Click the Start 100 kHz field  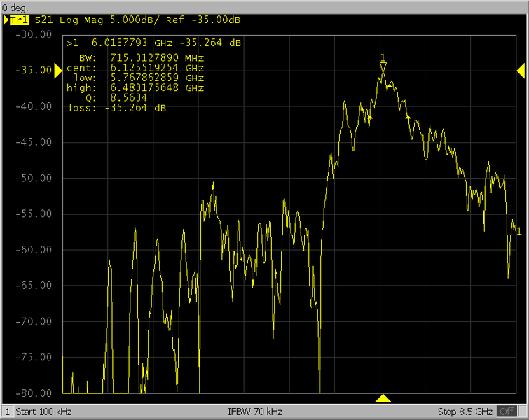[x=43, y=411]
